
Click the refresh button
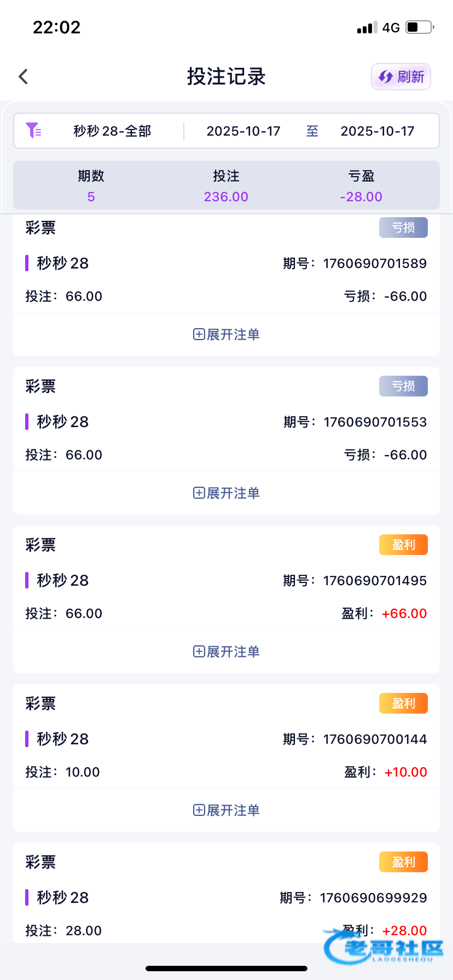pyautogui.click(x=401, y=77)
